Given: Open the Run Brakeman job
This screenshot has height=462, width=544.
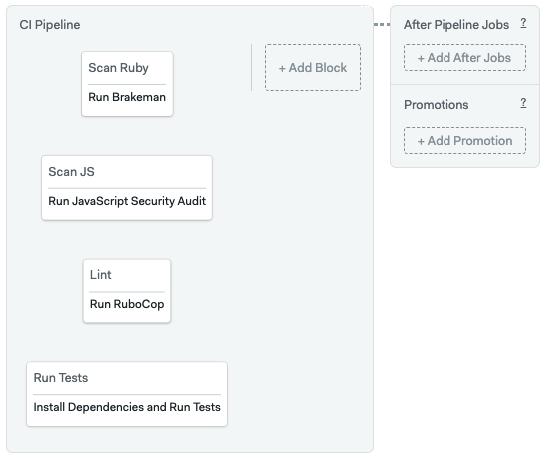Looking at the screenshot, I should 127,97.
